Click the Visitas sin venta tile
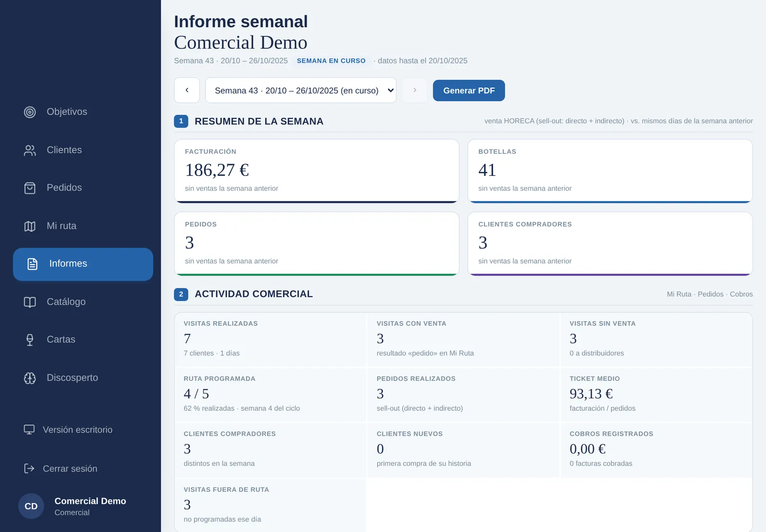 coord(656,340)
